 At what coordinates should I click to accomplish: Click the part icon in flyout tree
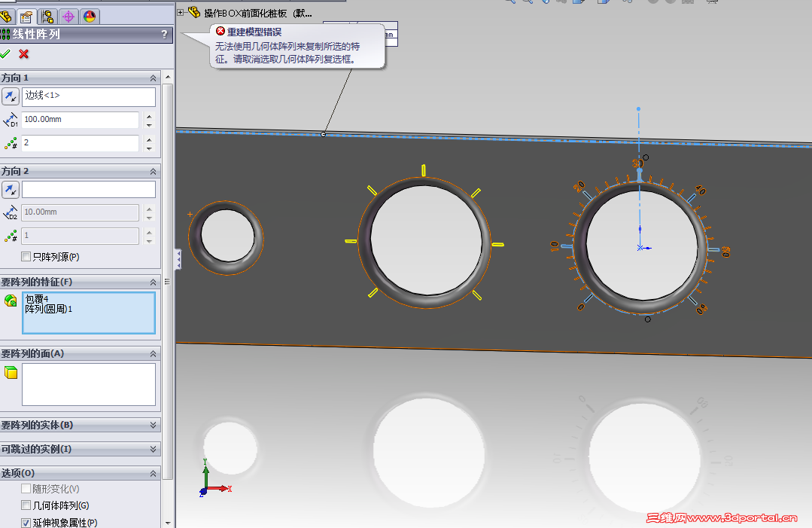coord(194,12)
